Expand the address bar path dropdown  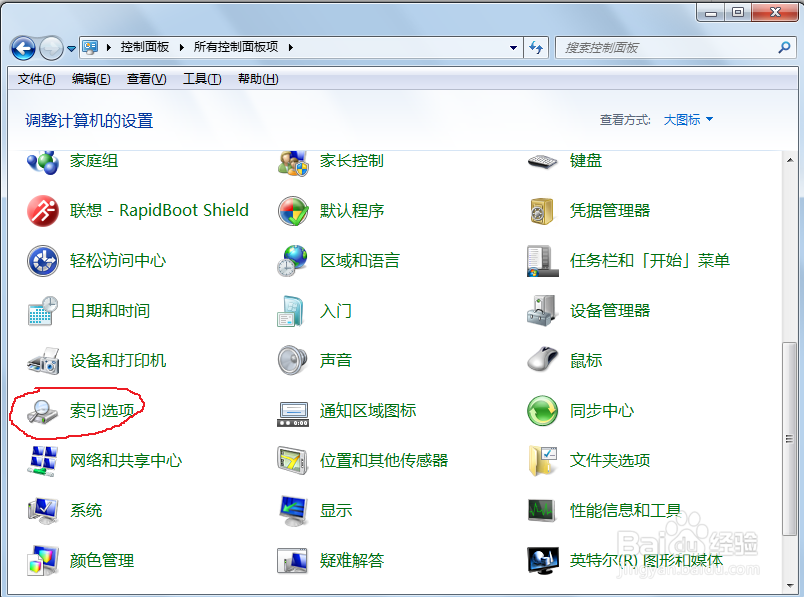[513, 47]
